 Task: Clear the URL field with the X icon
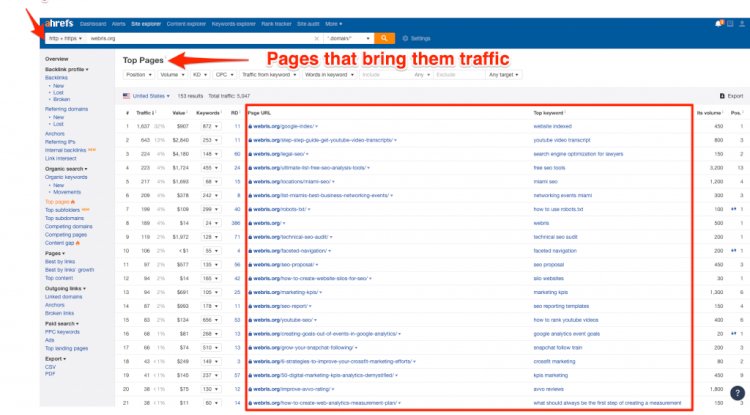coord(316,38)
